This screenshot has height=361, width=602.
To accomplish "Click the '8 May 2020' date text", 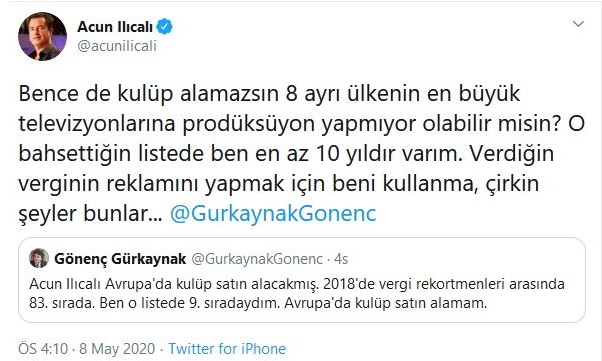I will (x=117, y=349).
